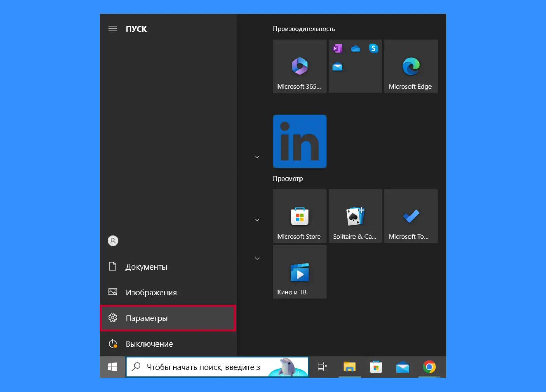Open the LinkedIn tile
Screen dimensions: 546x392
[300, 141]
